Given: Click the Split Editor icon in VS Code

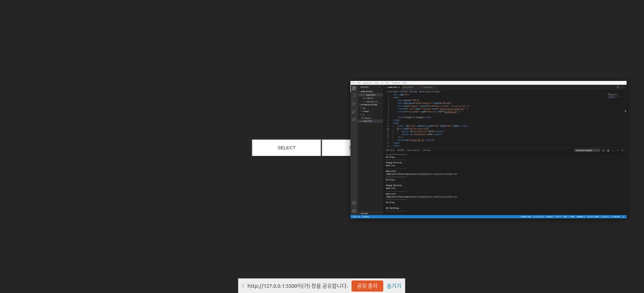Looking at the screenshot, I should click(x=618, y=87).
